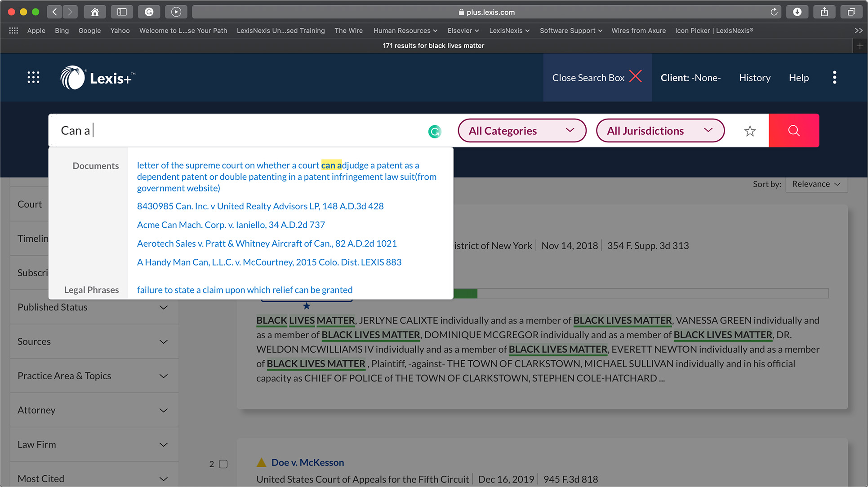The height and width of the screenshot is (487, 868).
Task: Open Wires from Axure bookmark
Action: (638, 31)
